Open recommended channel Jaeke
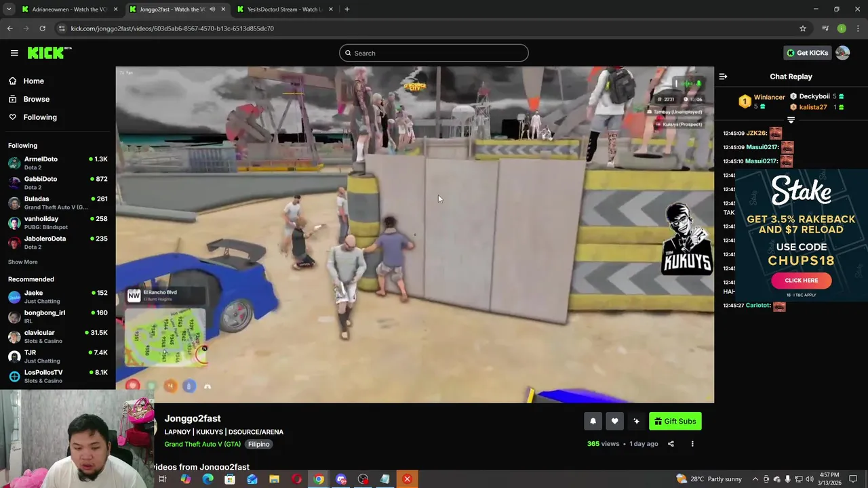The image size is (868, 488). coord(58,297)
